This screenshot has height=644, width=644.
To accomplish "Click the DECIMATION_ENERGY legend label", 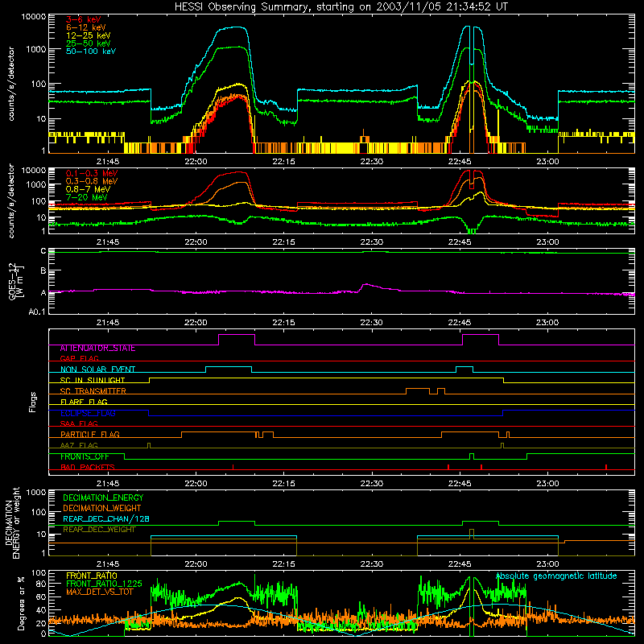I will point(103,497).
